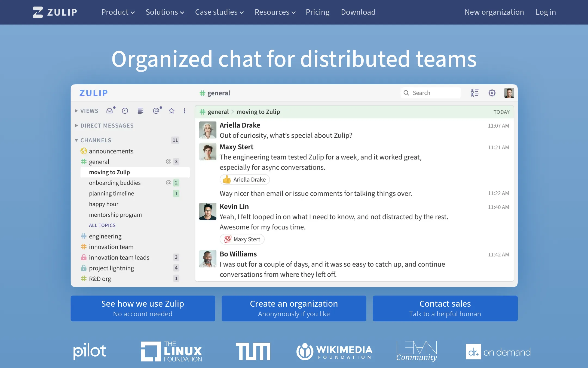Click Log in
Viewport: 588px width, 368px height.
[x=546, y=12]
